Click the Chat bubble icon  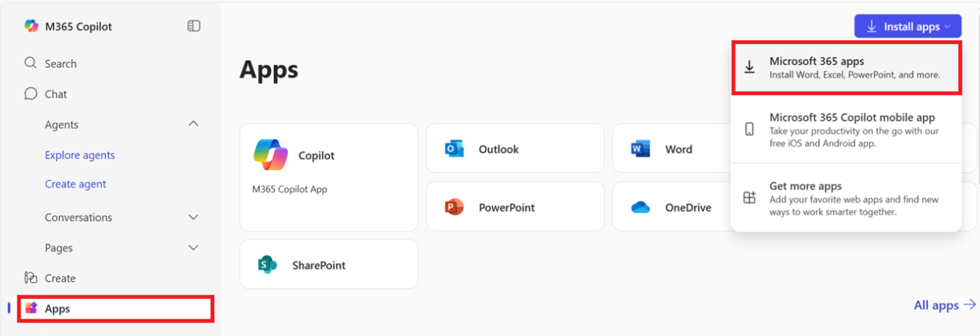click(31, 93)
